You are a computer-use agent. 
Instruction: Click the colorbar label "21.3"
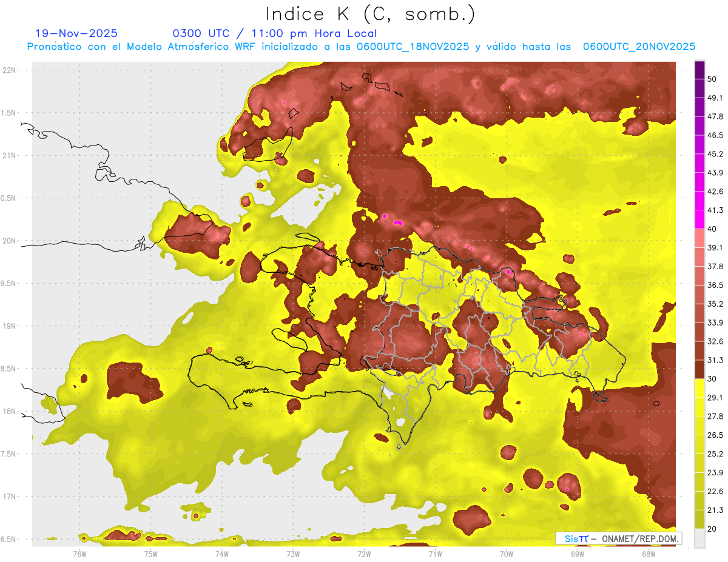click(715, 510)
